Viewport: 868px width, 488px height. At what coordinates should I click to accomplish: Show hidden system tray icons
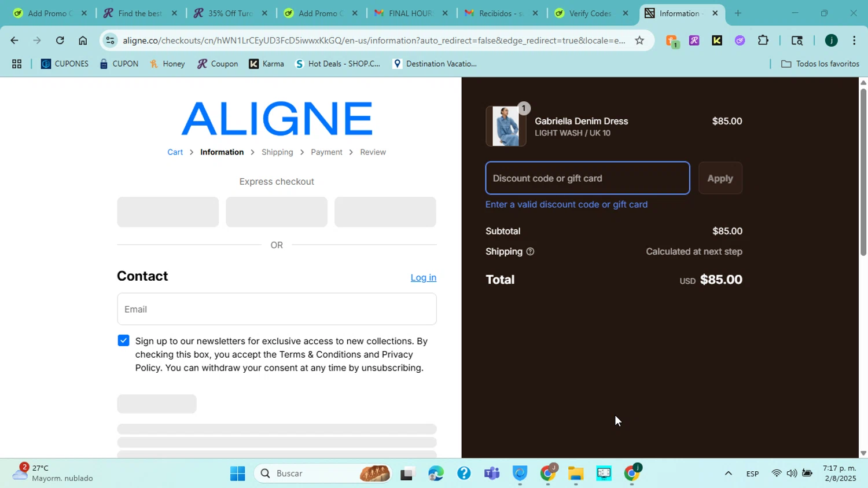729,474
